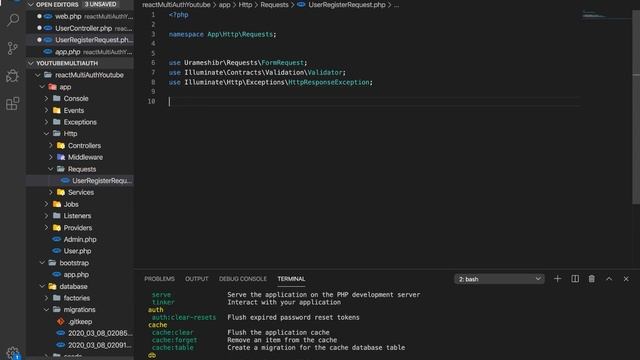Viewport: 640px width, 360px height.
Task: Click FormRequest on line 6
Action: coord(282,63)
